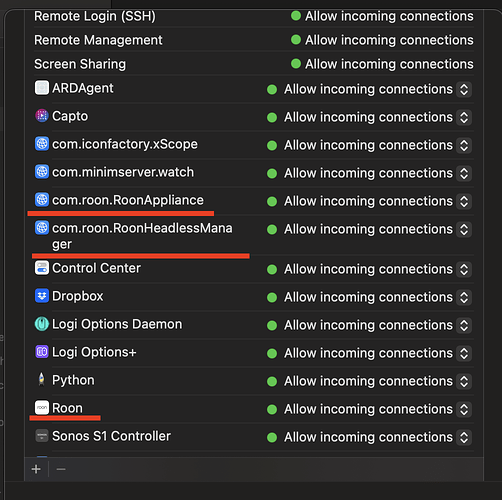The height and width of the screenshot is (500, 502).
Task: Click Allow incoming connections for Remote Login
Action: coord(389,16)
